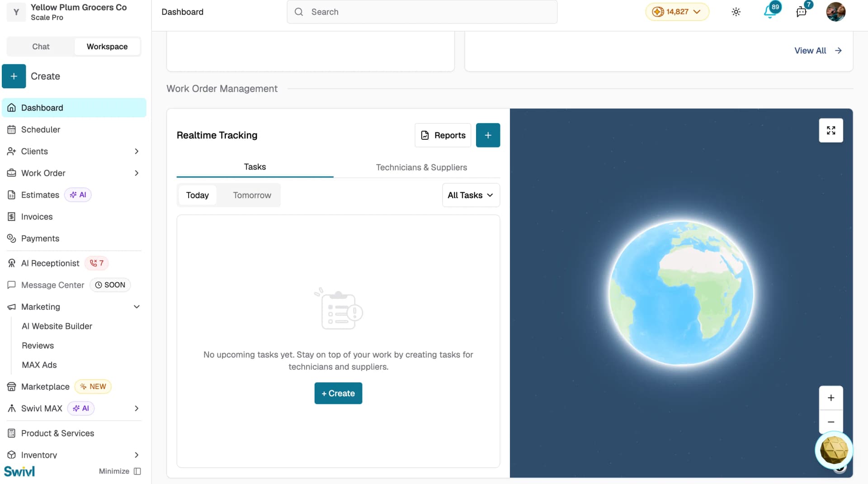Click the Scale Pro plan label
The height and width of the screenshot is (484, 868).
point(47,18)
